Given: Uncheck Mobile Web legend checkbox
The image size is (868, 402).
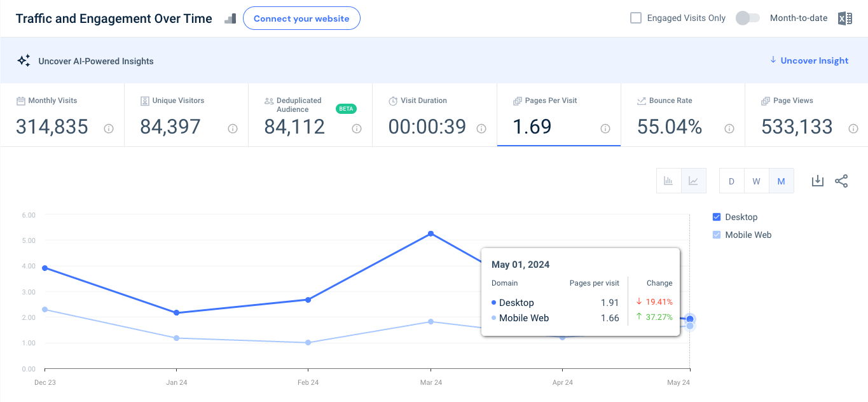Looking at the screenshot, I should [x=717, y=235].
